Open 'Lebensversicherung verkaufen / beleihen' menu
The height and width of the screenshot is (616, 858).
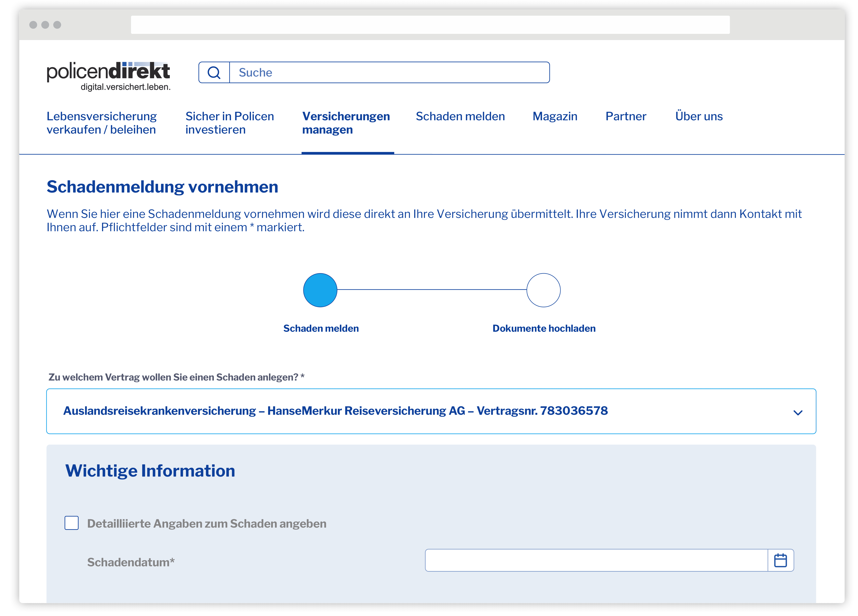[101, 123]
